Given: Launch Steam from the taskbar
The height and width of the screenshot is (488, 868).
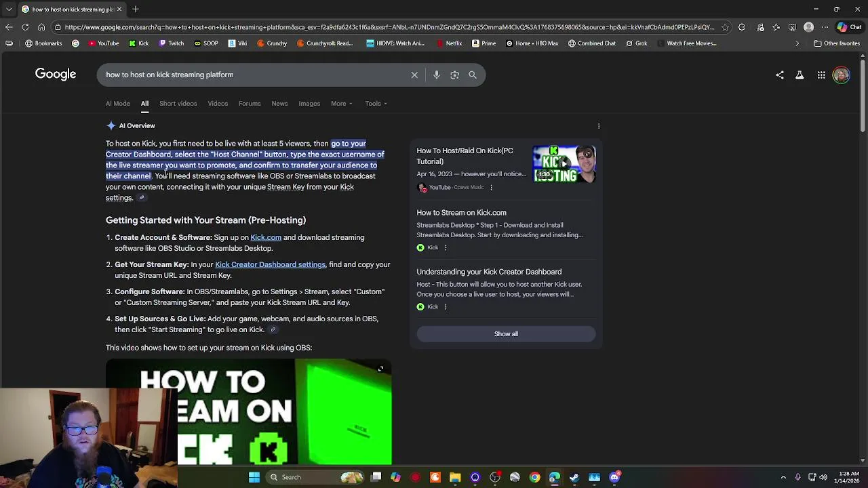Looking at the screenshot, I should 574,477.
